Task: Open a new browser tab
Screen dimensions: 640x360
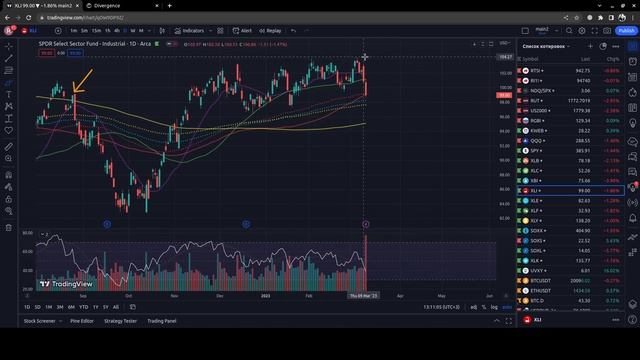Action: tap(169, 6)
